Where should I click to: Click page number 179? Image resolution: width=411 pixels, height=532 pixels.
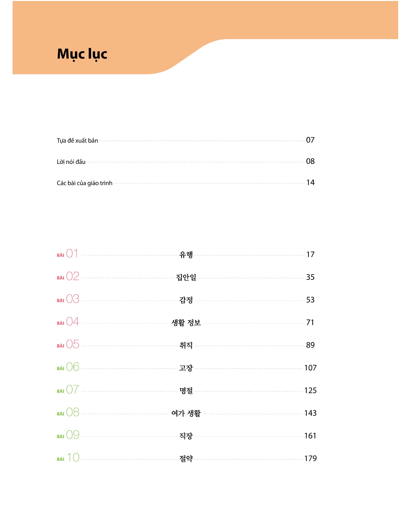[x=310, y=458]
